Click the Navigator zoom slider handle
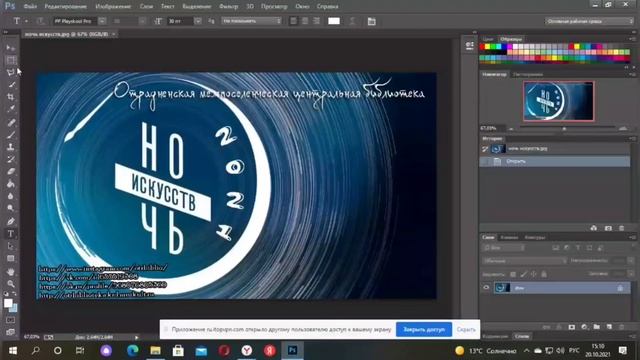Viewport: 640px width, 360px height. click(564, 129)
